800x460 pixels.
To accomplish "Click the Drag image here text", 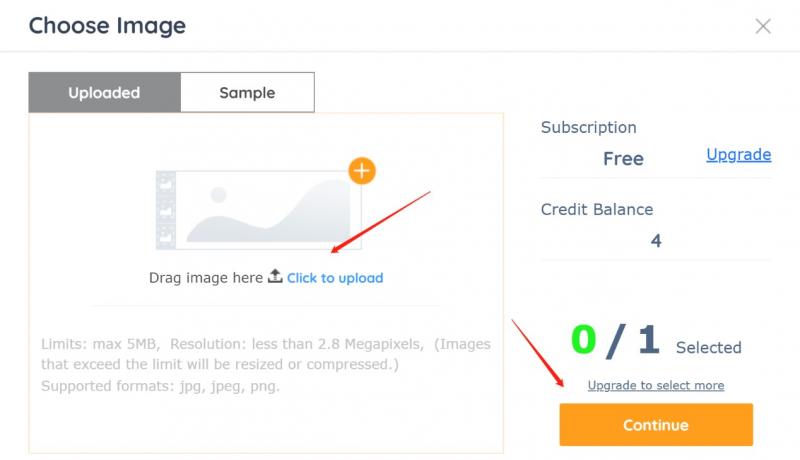I will tap(206, 278).
